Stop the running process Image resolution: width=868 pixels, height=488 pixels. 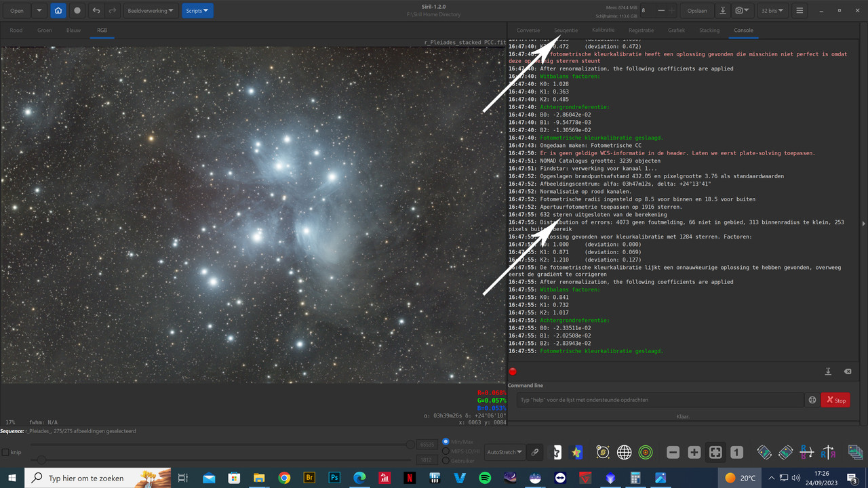(x=835, y=400)
